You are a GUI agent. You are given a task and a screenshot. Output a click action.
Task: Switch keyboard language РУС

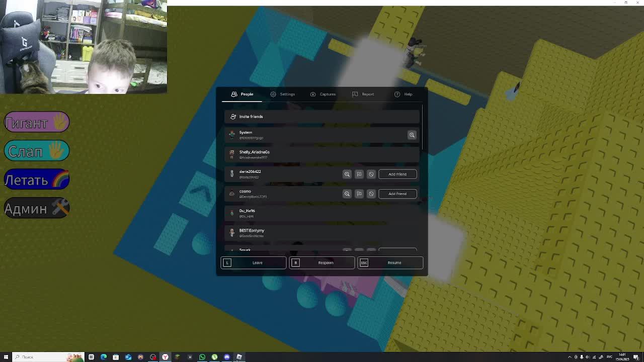point(609,357)
